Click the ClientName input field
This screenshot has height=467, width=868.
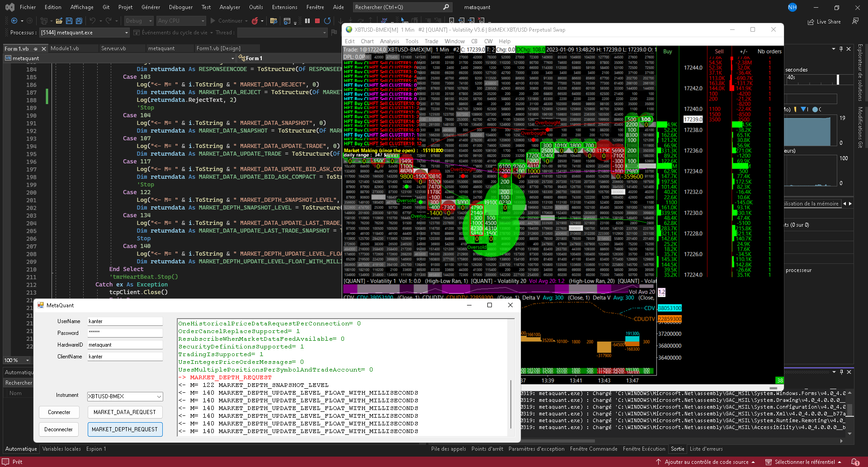[125, 357]
